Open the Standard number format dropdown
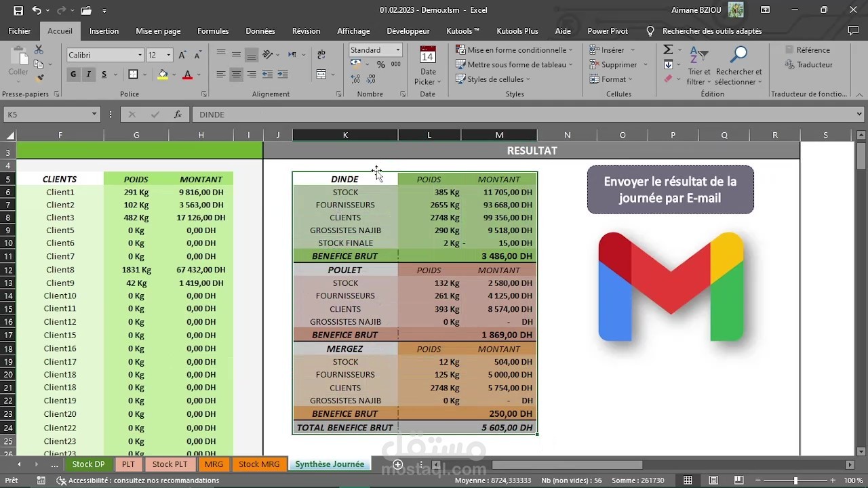The image size is (868, 488). click(x=398, y=49)
